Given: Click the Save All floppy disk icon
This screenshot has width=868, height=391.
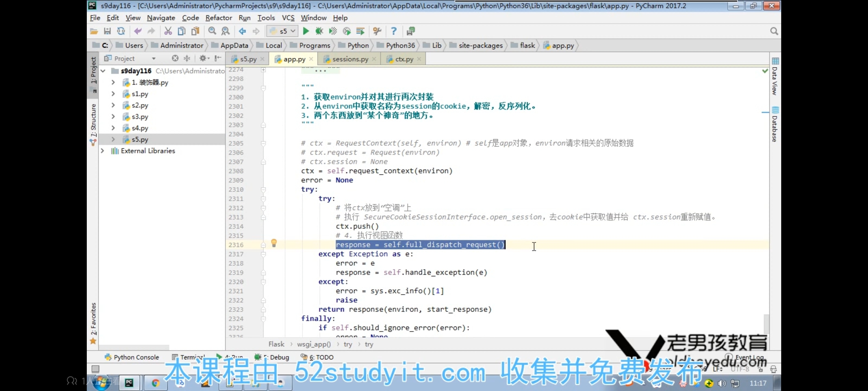Looking at the screenshot, I should (107, 31).
